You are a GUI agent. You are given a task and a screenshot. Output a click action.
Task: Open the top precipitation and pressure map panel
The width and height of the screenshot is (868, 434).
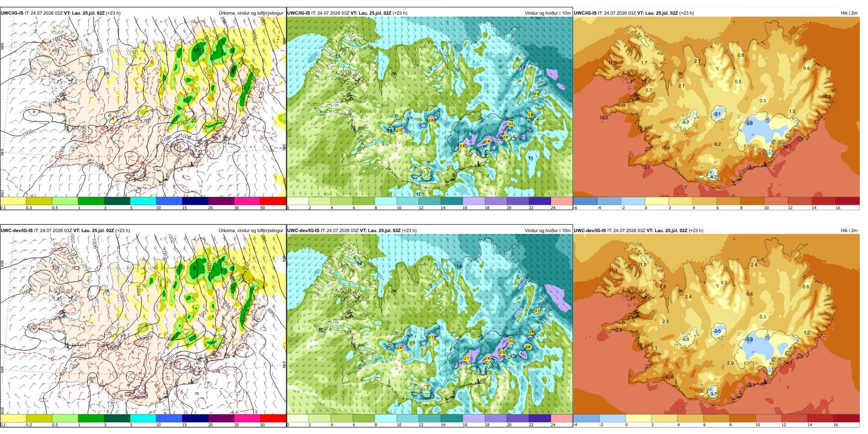pos(143,106)
